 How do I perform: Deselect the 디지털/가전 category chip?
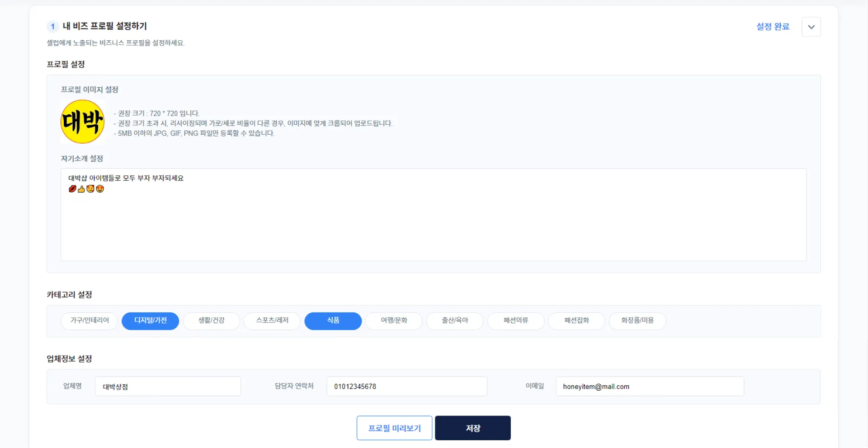point(151,321)
